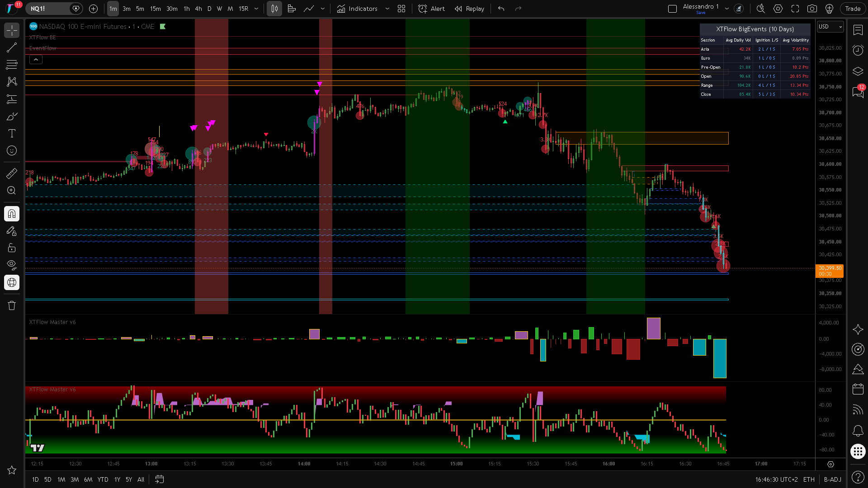
Task: Open the patterns drawing tools
Action: click(x=12, y=82)
